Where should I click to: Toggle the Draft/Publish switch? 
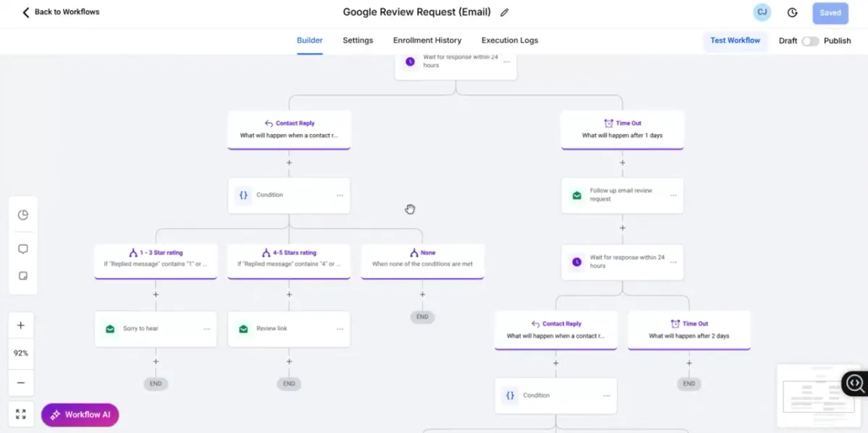point(810,41)
